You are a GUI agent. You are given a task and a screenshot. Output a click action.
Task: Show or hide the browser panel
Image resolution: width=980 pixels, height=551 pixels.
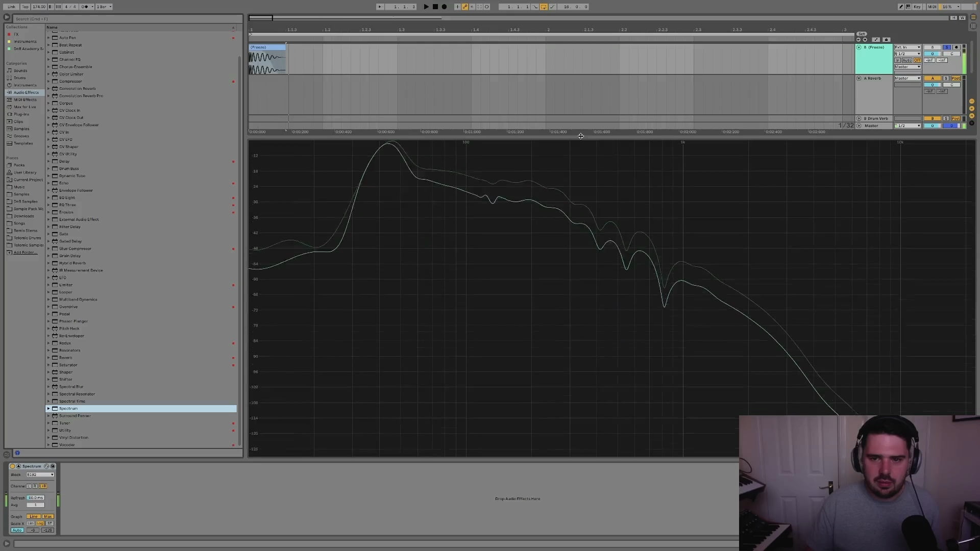(x=7, y=17)
